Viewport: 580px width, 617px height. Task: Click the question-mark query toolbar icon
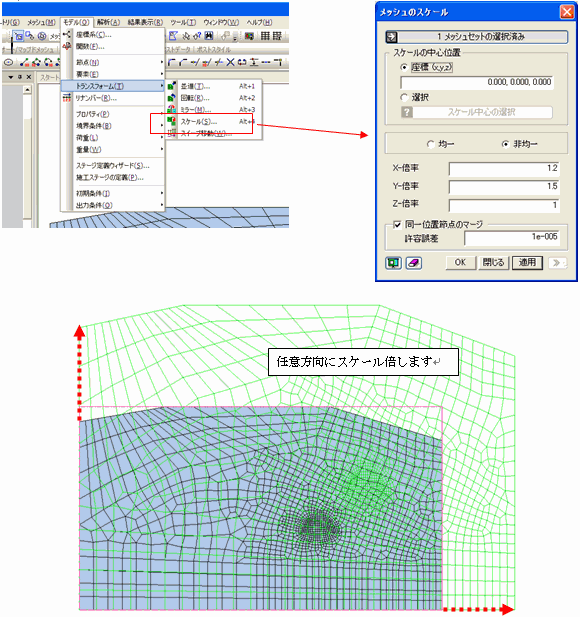[197, 36]
